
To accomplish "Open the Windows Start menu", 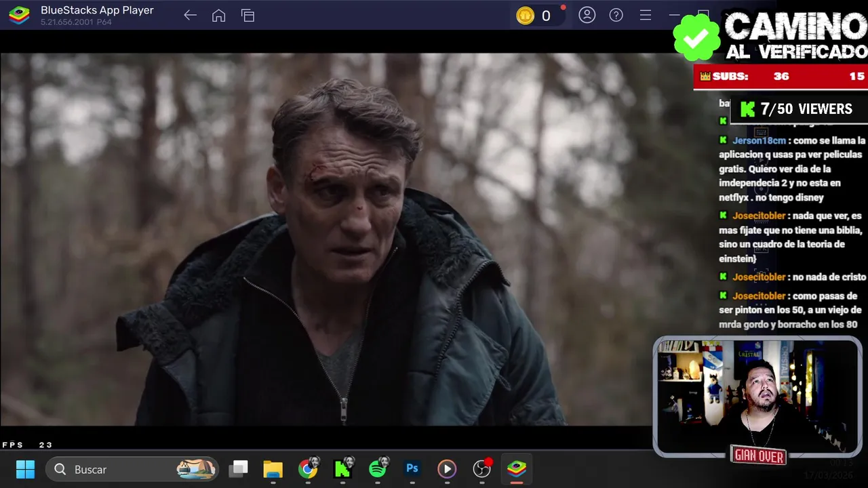I will pyautogui.click(x=25, y=469).
